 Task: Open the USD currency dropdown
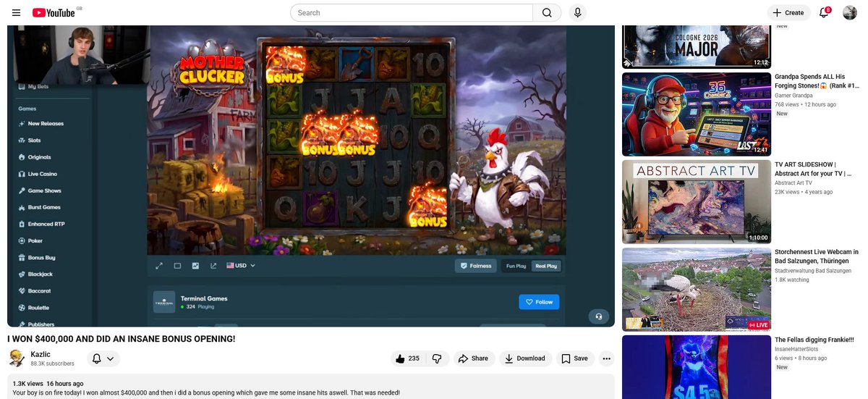click(x=242, y=266)
